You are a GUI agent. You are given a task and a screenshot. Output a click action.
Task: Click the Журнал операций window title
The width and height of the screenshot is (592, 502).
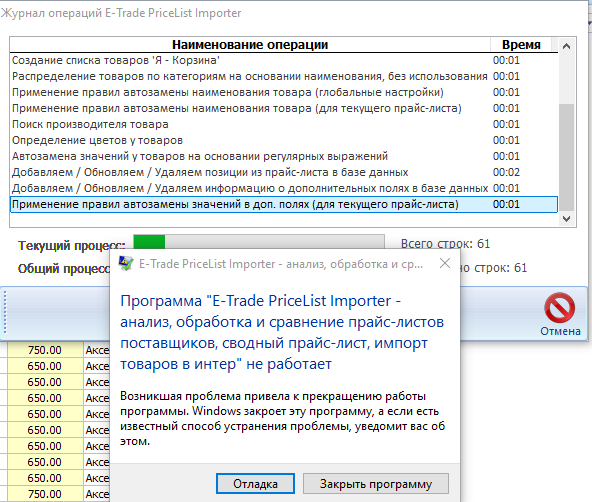(121, 13)
